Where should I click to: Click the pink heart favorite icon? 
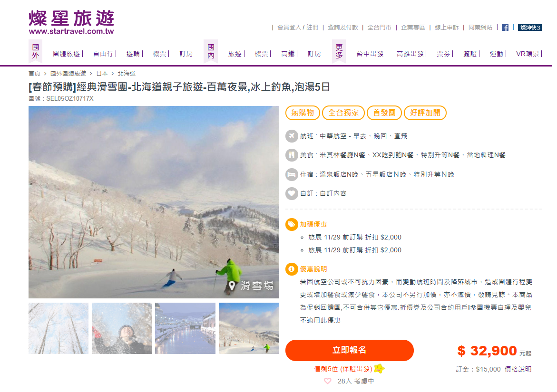[x=328, y=381]
